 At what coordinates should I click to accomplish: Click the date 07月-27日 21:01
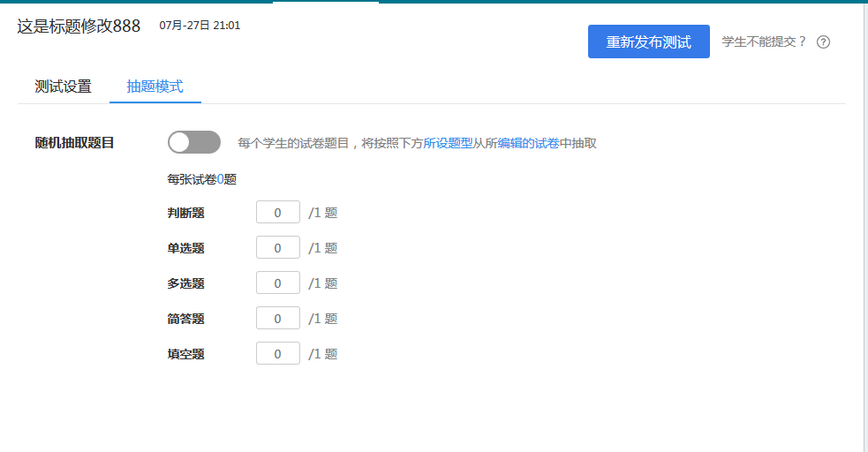pyautogui.click(x=200, y=26)
